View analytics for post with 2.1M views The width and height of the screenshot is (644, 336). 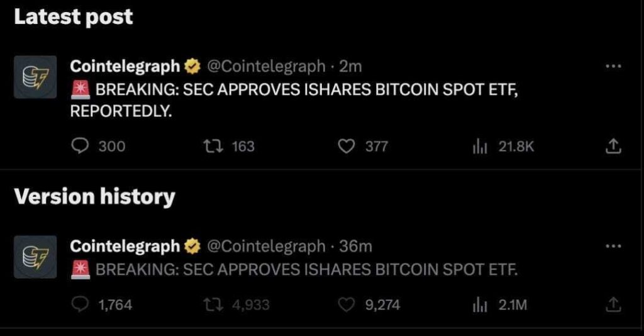[478, 305]
